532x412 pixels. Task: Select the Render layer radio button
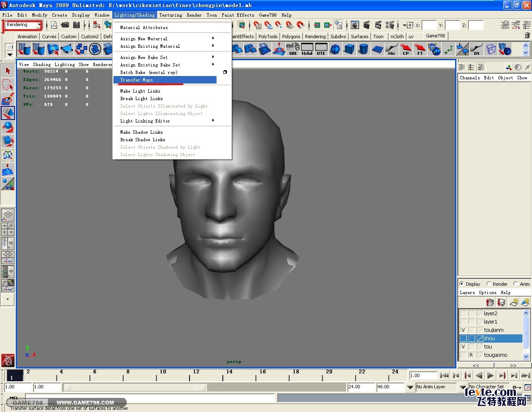click(489, 284)
